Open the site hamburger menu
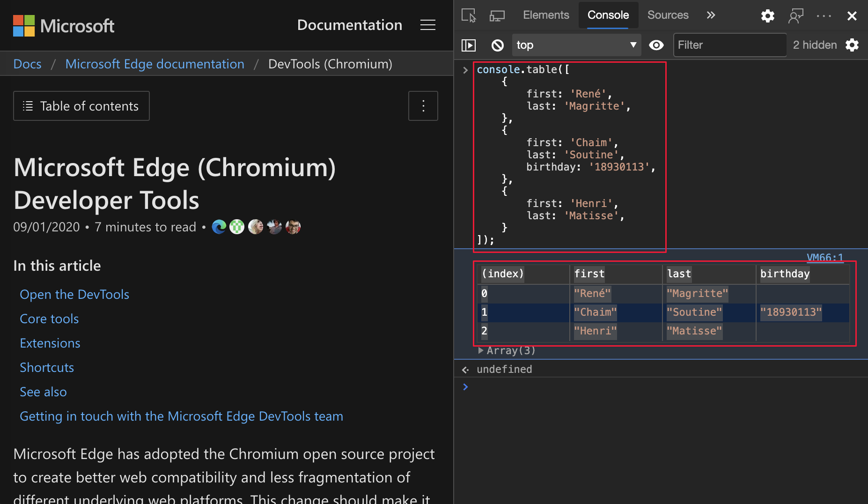This screenshot has height=504, width=868. [427, 25]
